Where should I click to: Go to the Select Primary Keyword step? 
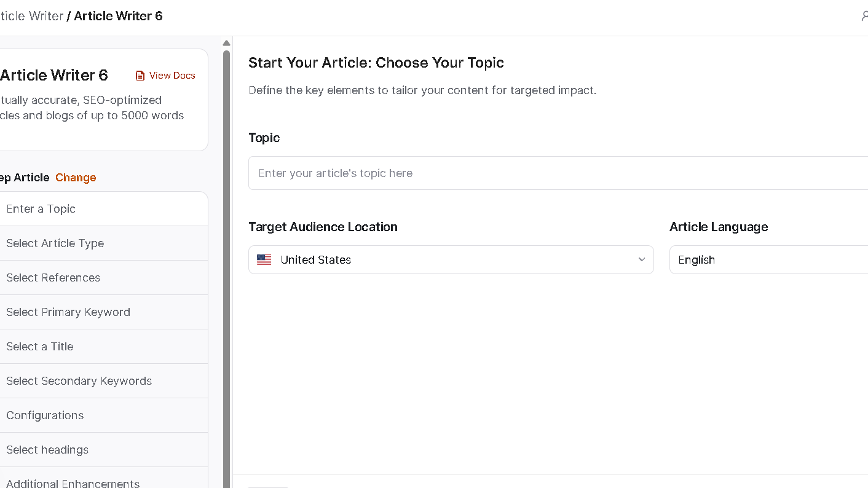103,312
